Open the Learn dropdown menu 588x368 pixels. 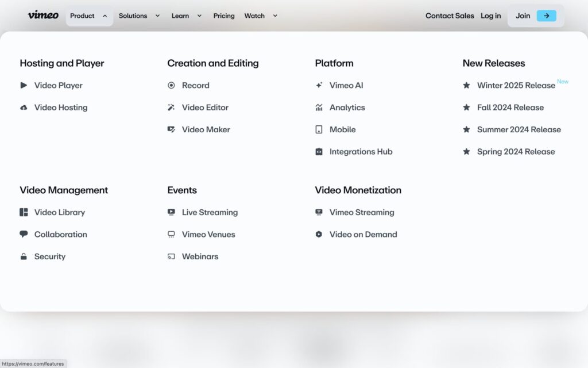(x=187, y=16)
